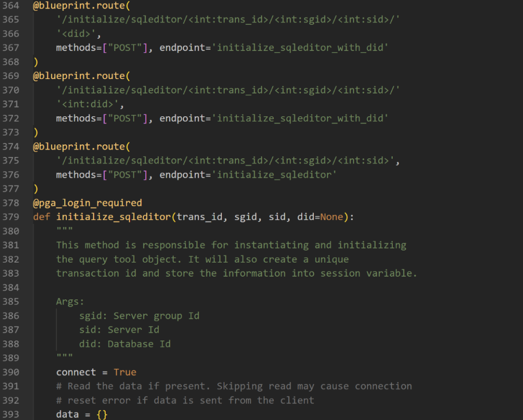
Task: Click the trans_id parameter on the def line
Action: [200, 217]
